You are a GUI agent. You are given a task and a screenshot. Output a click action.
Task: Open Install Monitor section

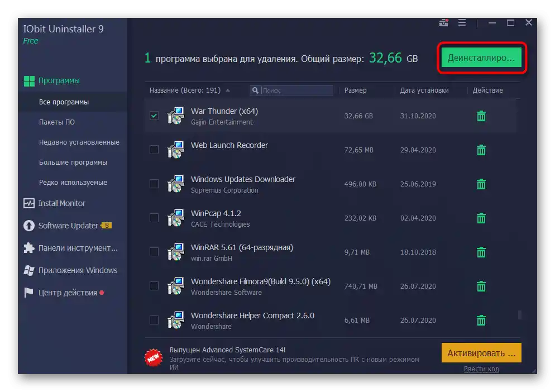click(x=61, y=203)
